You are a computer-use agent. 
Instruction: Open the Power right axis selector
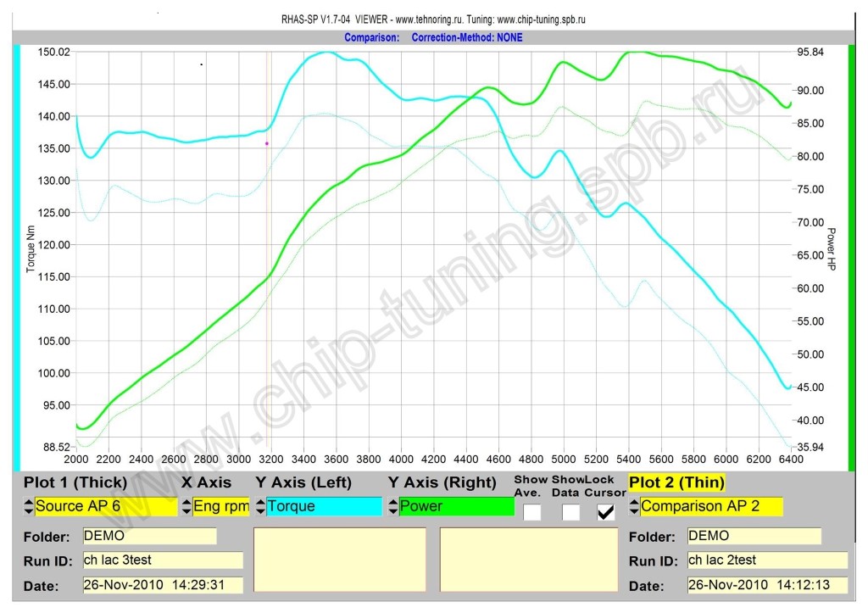pos(456,507)
